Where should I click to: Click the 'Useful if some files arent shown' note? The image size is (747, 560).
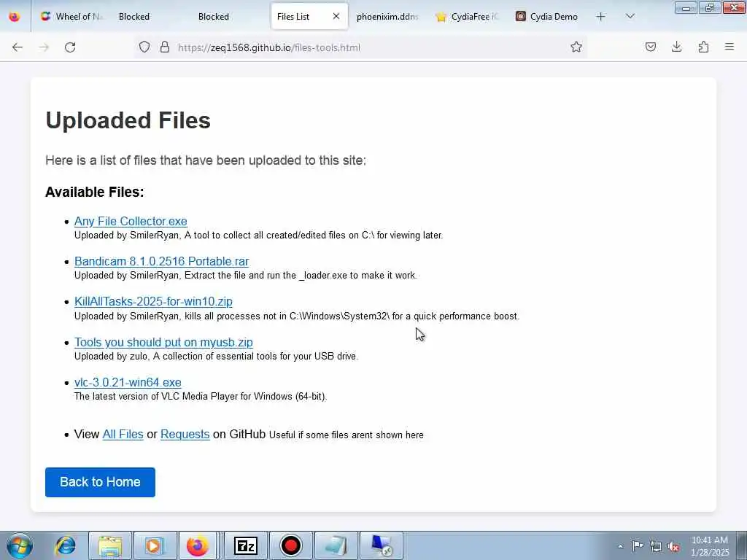pos(347,435)
